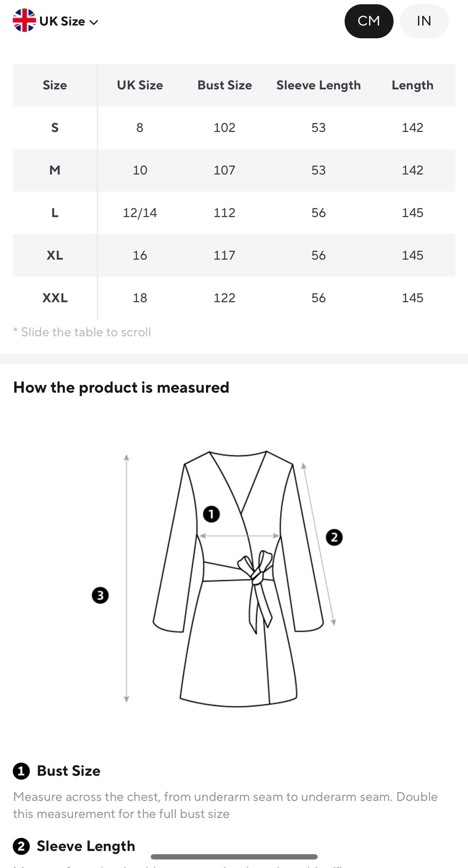The height and width of the screenshot is (868, 468).
Task: Tap marker 1 on the robe diagram
Action: [x=211, y=514]
